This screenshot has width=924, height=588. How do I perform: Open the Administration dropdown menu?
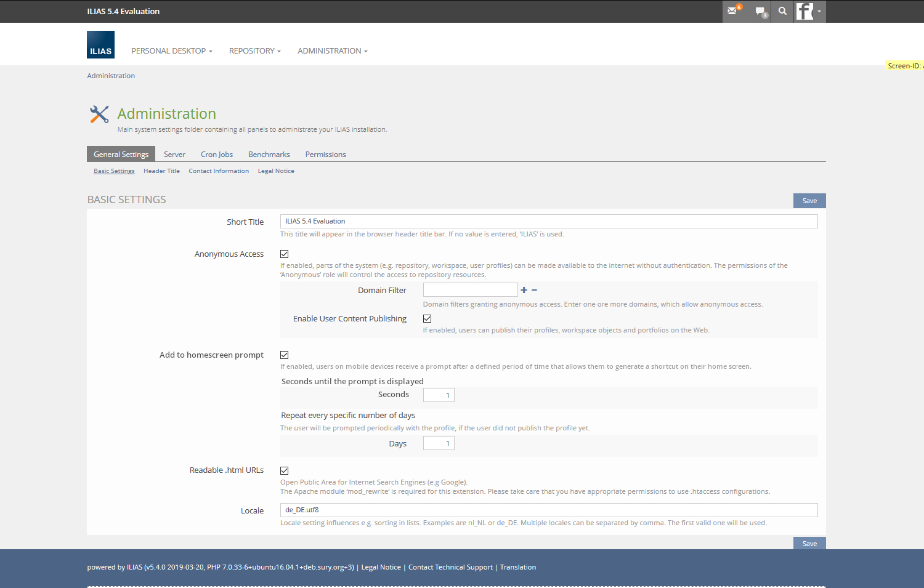pyautogui.click(x=332, y=51)
